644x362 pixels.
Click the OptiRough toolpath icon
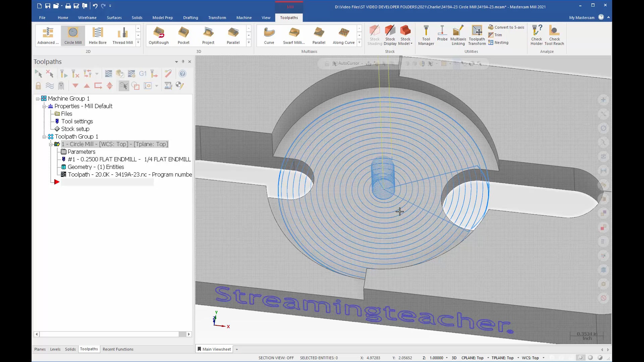159,35
